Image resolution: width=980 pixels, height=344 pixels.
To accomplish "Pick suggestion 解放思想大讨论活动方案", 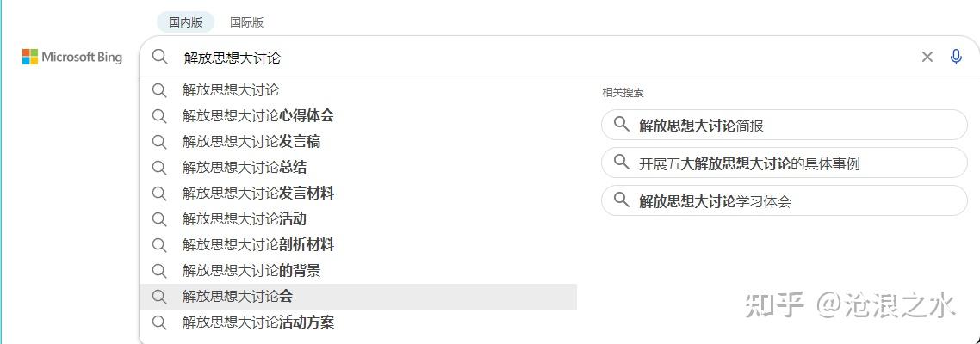I will tap(258, 322).
